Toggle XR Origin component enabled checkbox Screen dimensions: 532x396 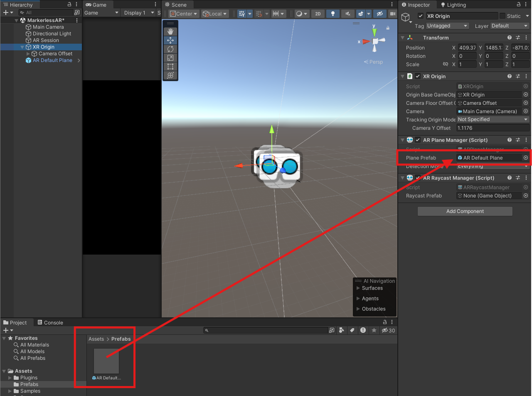coord(418,77)
